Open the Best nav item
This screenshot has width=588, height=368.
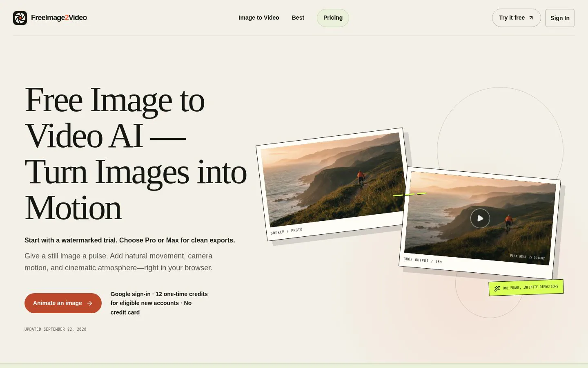298,18
